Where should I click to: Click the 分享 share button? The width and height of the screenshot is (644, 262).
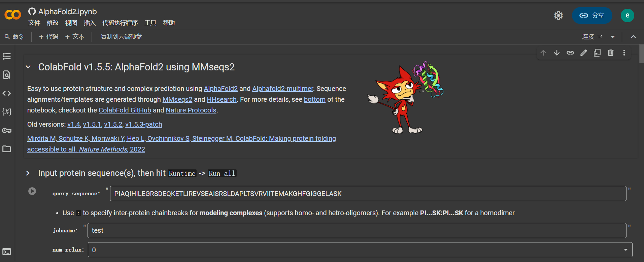pyautogui.click(x=592, y=15)
